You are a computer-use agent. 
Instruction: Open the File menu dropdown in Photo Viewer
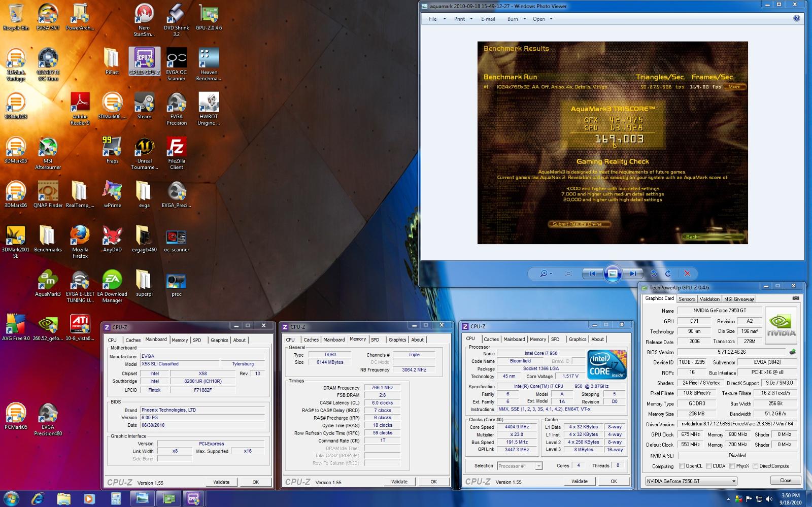(437, 19)
